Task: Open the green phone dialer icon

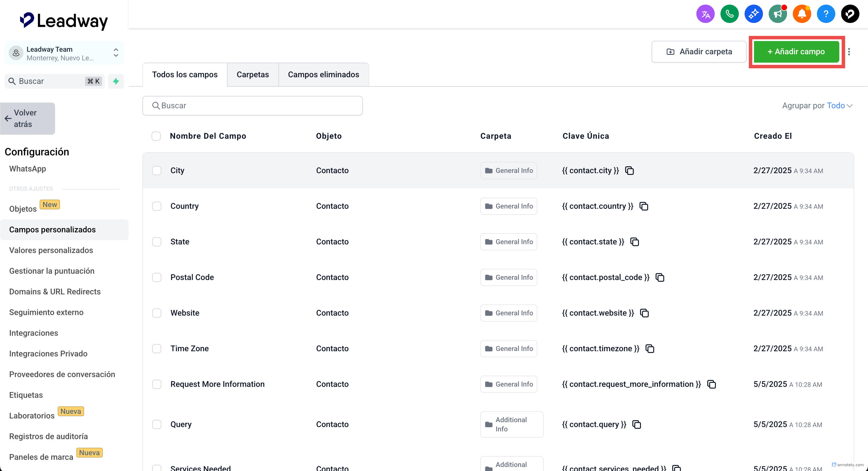Action: [x=729, y=14]
